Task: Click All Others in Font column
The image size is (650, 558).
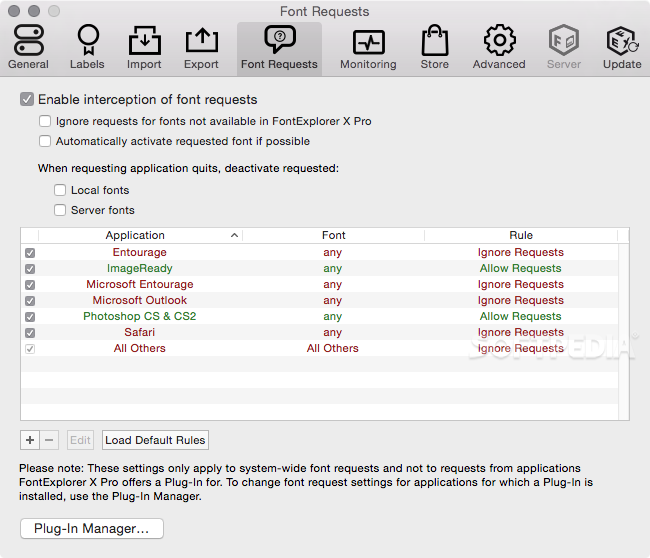Action: pos(332,348)
